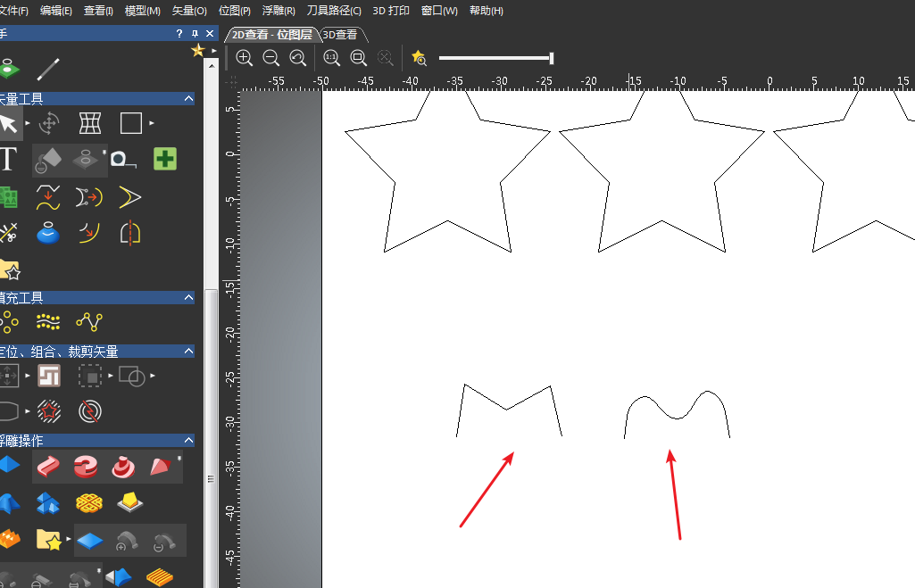The width and height of the screenshot is (915, 588).
Task: Open the 矢量(O) menu
Action: [189, 11]
